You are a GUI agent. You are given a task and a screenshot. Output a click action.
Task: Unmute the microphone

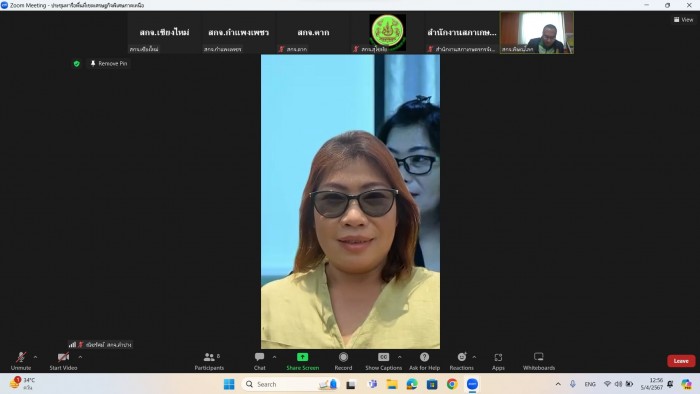point(21,361)
